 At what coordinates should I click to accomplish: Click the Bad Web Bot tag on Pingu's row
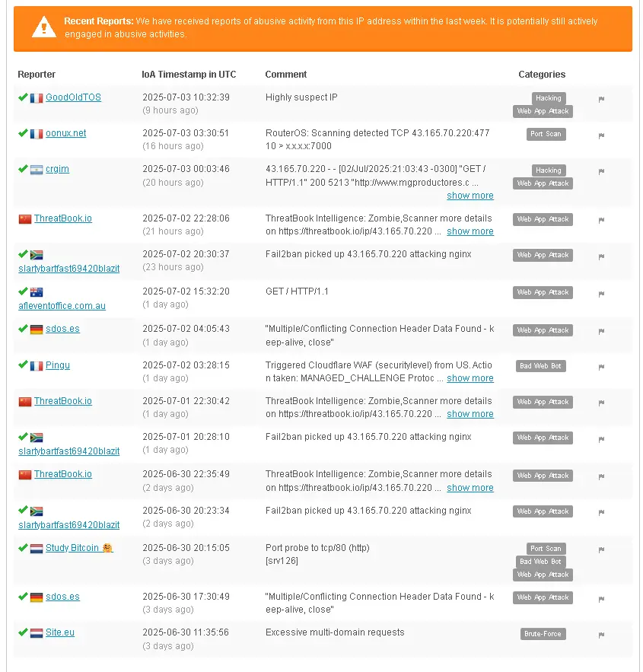pyautogui.click(x=540, y=366)
